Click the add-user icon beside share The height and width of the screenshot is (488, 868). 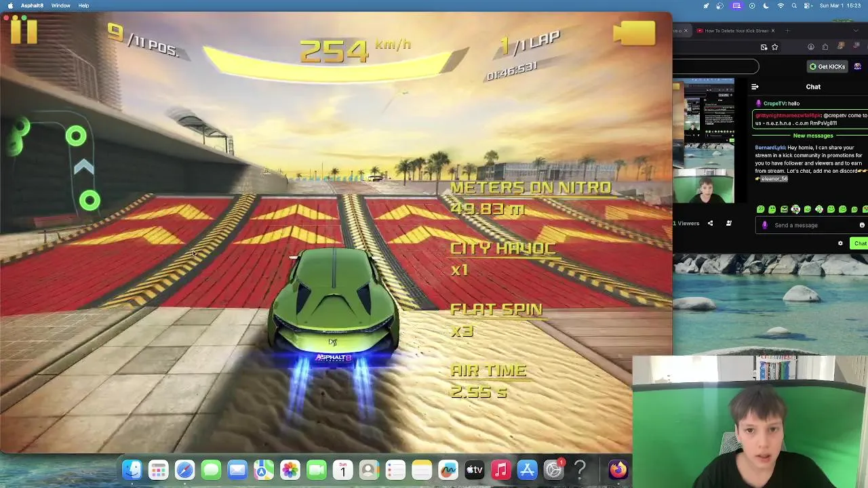[729, 223]
